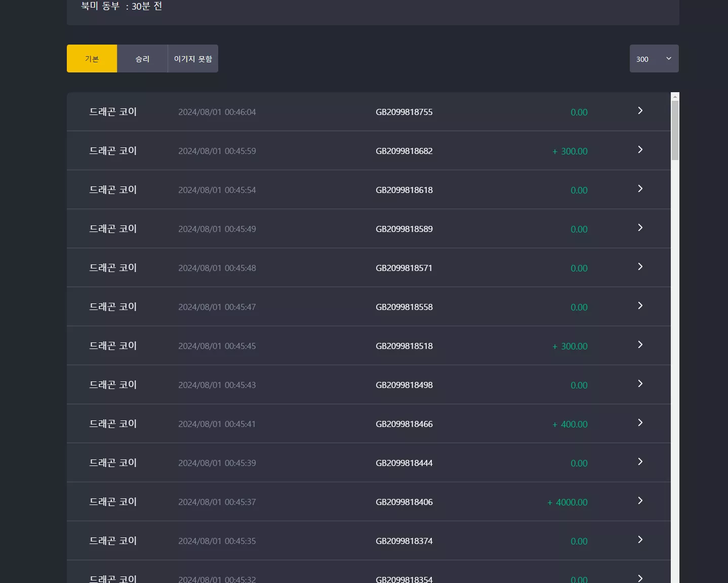Switch to the 승리 tab
Viewport: 728px width, 583px height.
(142, 59)
